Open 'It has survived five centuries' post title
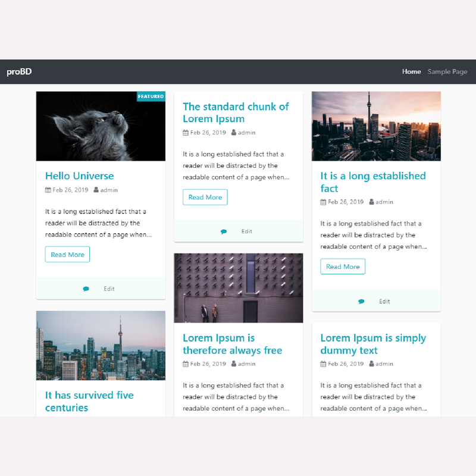476x476 pixels. pyautogui.click(x=89, y=402)
